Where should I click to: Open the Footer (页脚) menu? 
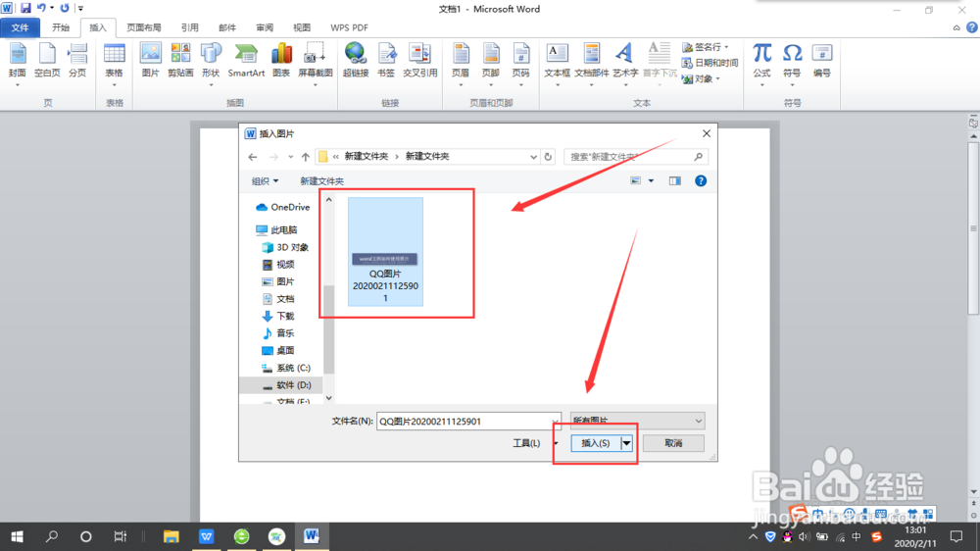pos(491,62)
